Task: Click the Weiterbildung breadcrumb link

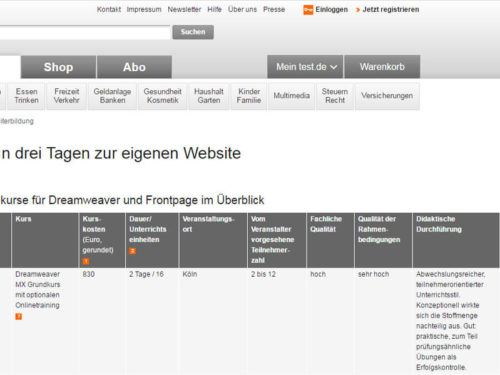Action: click(17, 121)
